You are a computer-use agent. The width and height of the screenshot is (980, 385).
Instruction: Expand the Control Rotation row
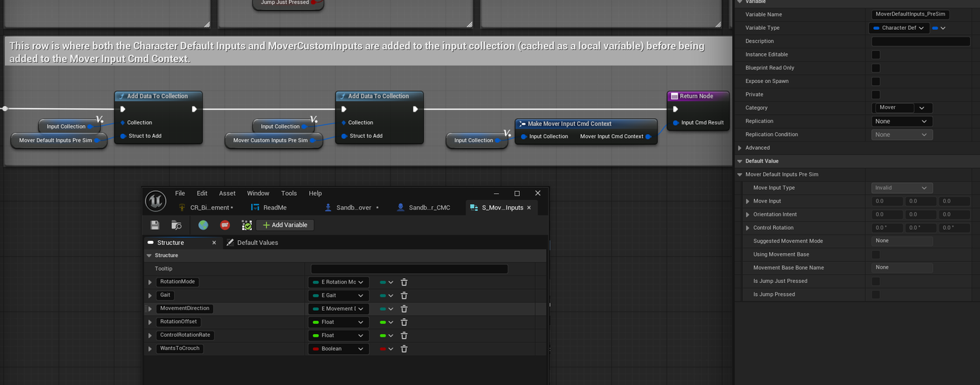(x=748, y=228)
